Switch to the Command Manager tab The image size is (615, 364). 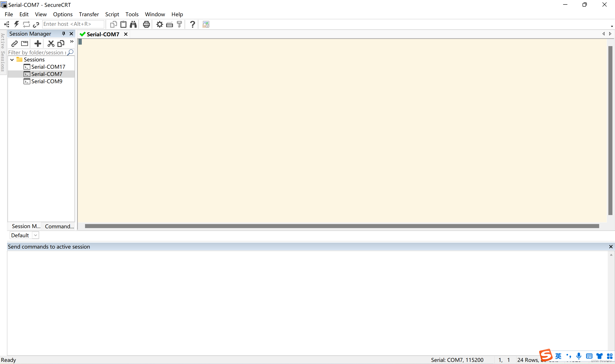point(59,226)
